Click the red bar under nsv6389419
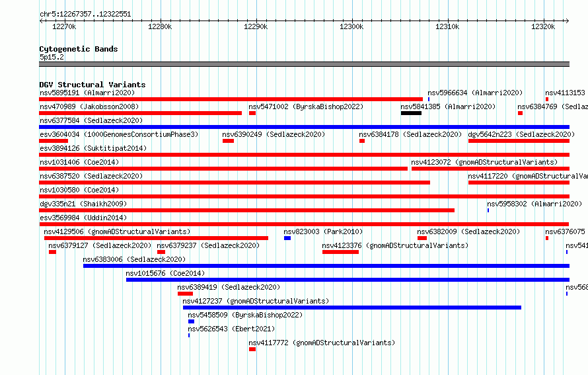Viewport: 588px width, 375px height. tap(185, 294)
